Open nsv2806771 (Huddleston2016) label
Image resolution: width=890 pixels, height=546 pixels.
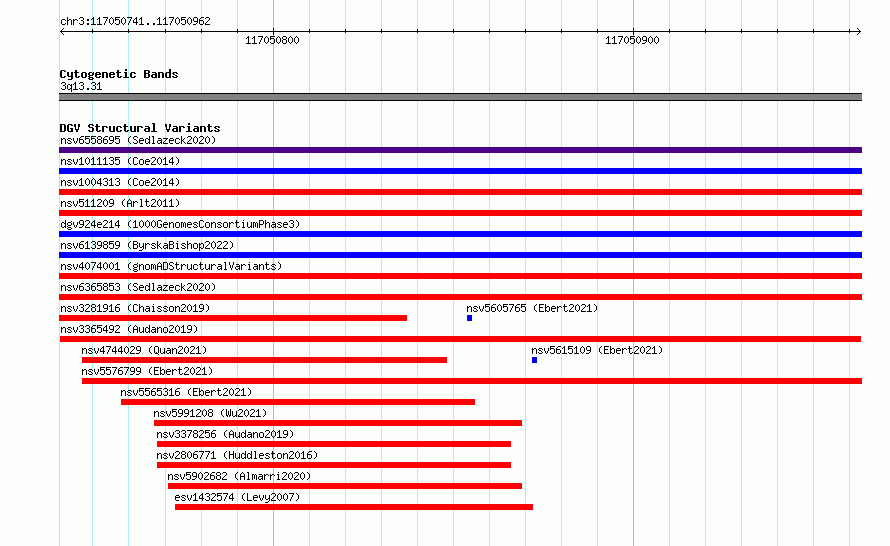(237, 455)
